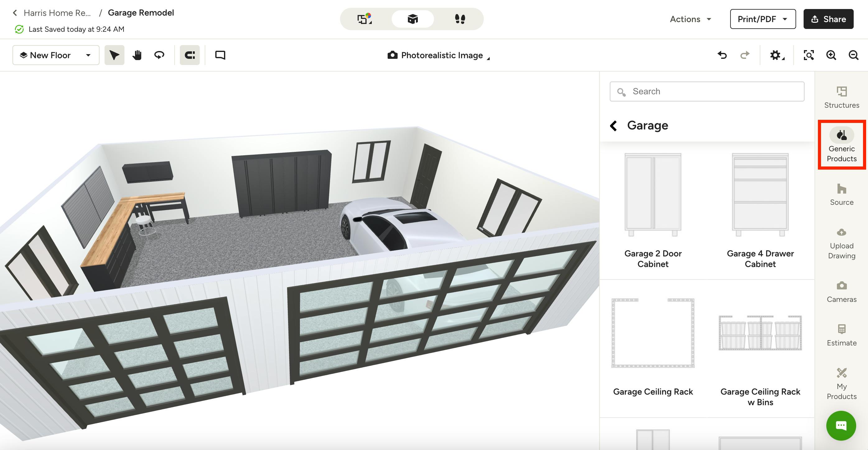This screenshot has height=450, width=868.
Task: Open the Upload Drawing panel
Action: pos(841,243)
